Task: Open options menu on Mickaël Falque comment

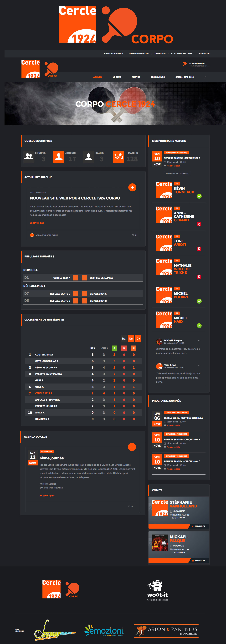Action: [199, 341]
